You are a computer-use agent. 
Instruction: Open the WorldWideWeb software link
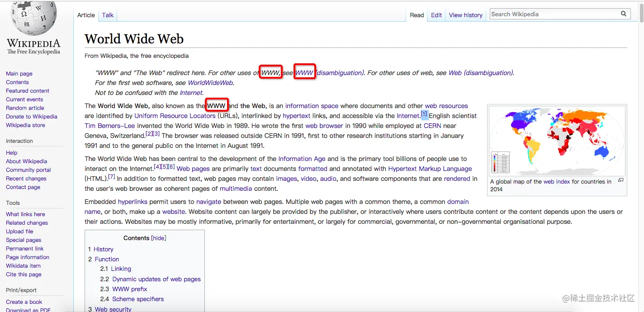[210, 83]
